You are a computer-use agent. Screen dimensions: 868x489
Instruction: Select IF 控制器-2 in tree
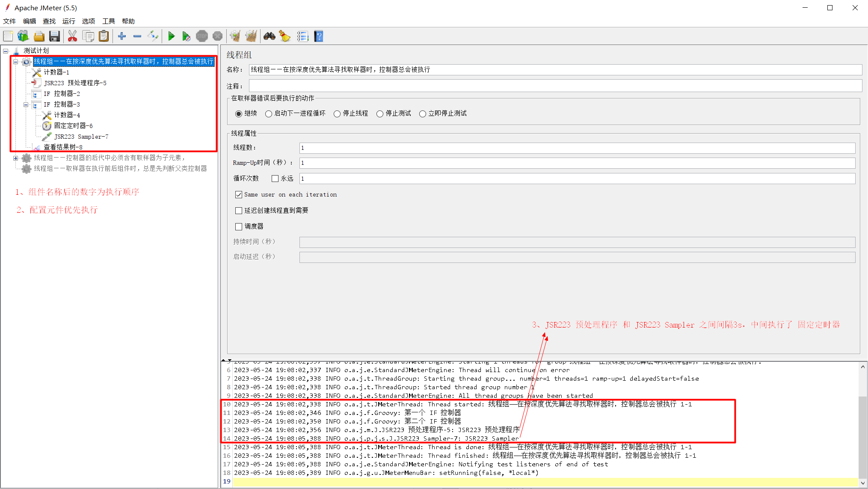tap(62, 94)
